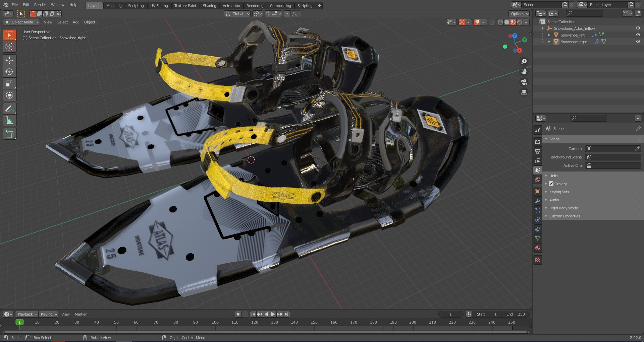Open Global transform orientation dropdown

point(237,14)
